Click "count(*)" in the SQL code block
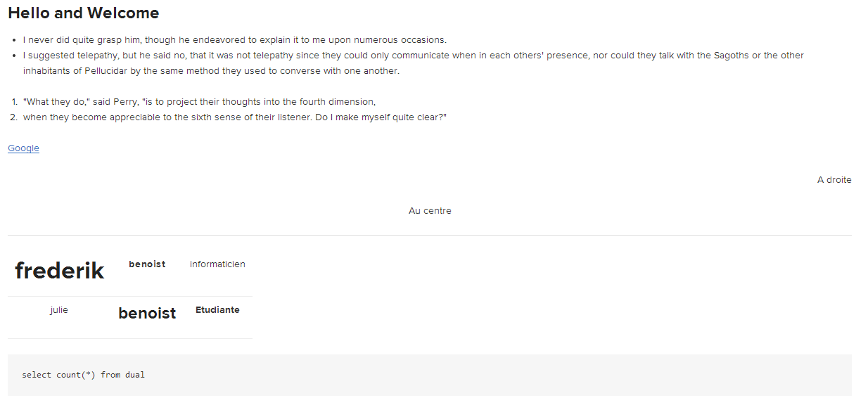868x405 pixels. click(x=76, y=375)
